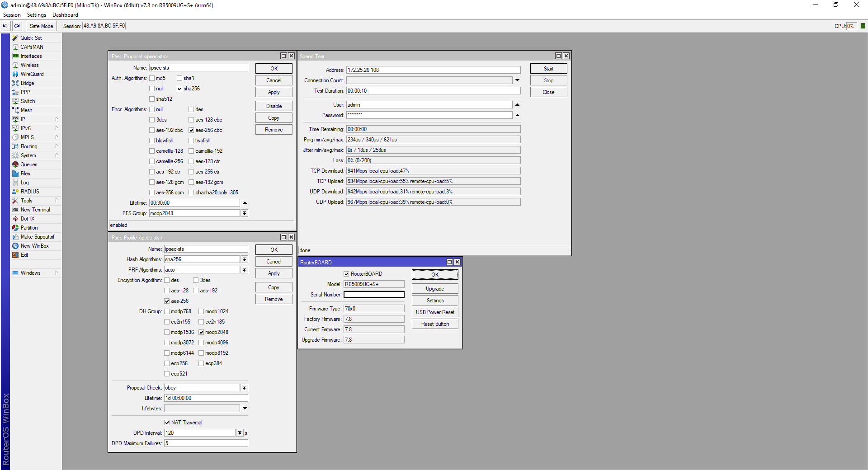Start the speed test

point(548,69)
